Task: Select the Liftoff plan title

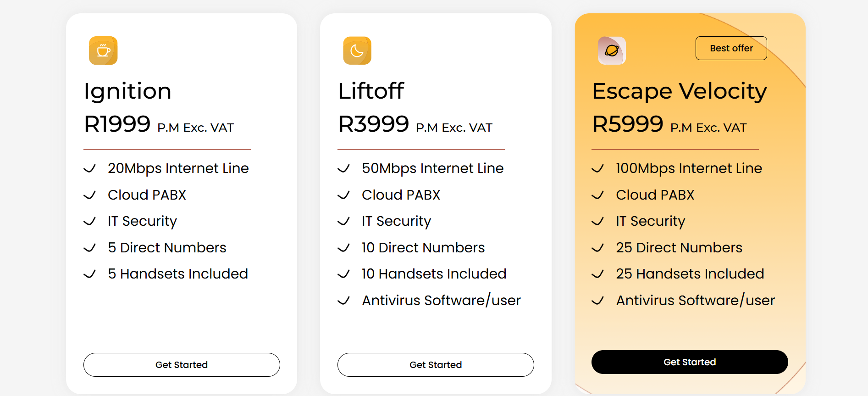Action: point(371,91)
